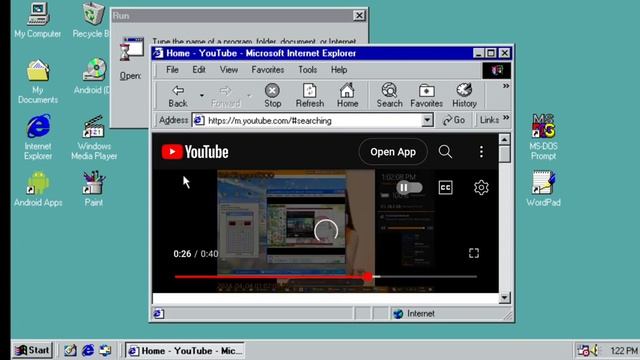Click the YouTube logo
Image resolution: width=640 pixels, height=360 pixels.
[x=195, y=152]
